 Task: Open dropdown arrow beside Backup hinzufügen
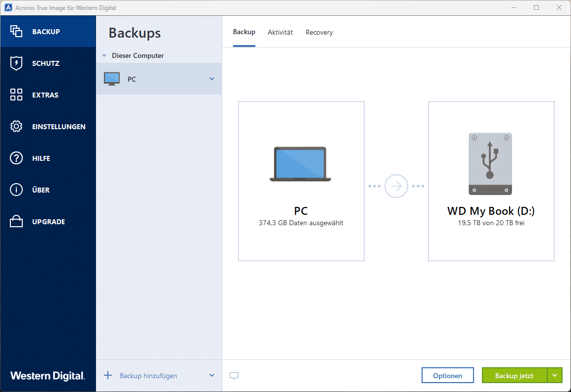point(212,376)
